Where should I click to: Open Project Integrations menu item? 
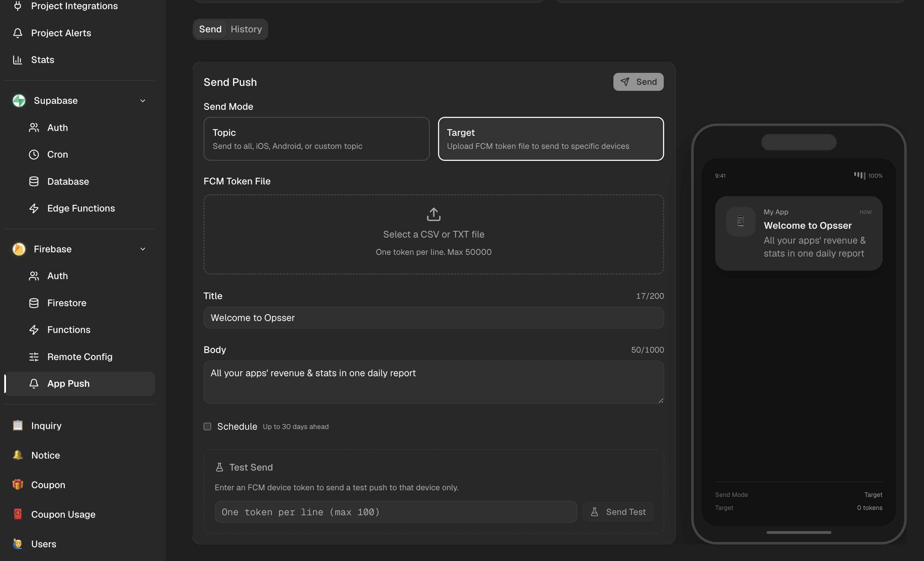point(80,6)
